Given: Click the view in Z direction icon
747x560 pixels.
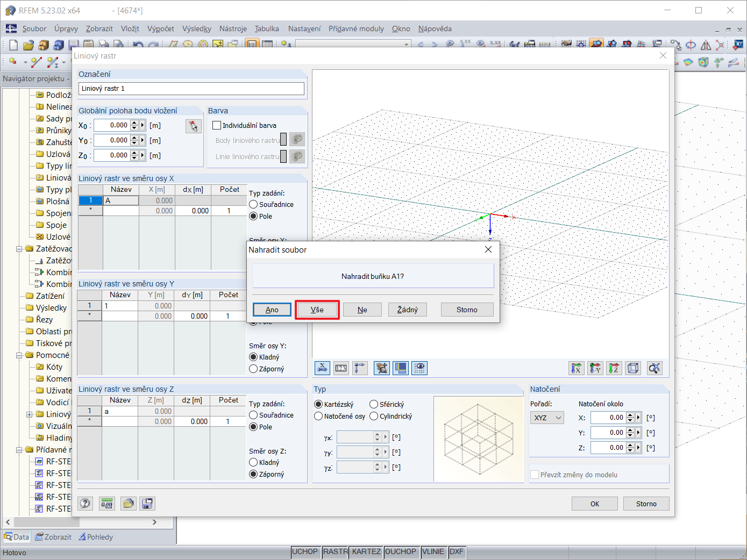Looking at the screenshot, I should coord(614,368).
